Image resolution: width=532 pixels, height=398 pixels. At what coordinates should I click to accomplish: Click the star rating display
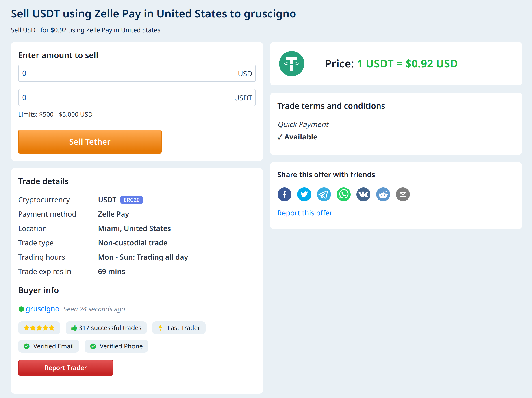(39, 328)
